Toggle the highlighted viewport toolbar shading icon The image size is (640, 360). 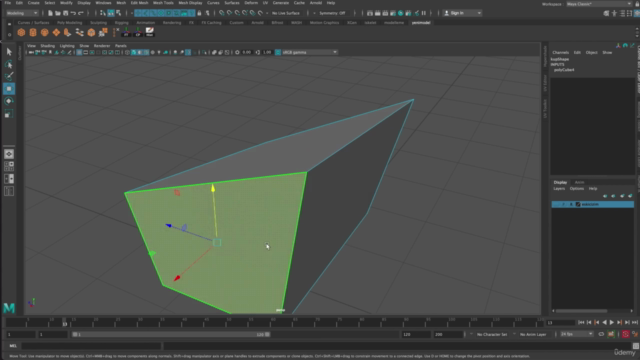(134, 52)
